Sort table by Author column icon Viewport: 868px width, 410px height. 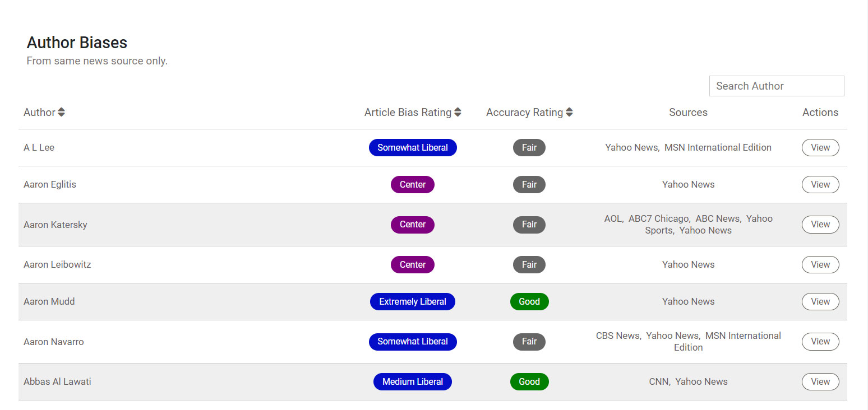(61, 113)
